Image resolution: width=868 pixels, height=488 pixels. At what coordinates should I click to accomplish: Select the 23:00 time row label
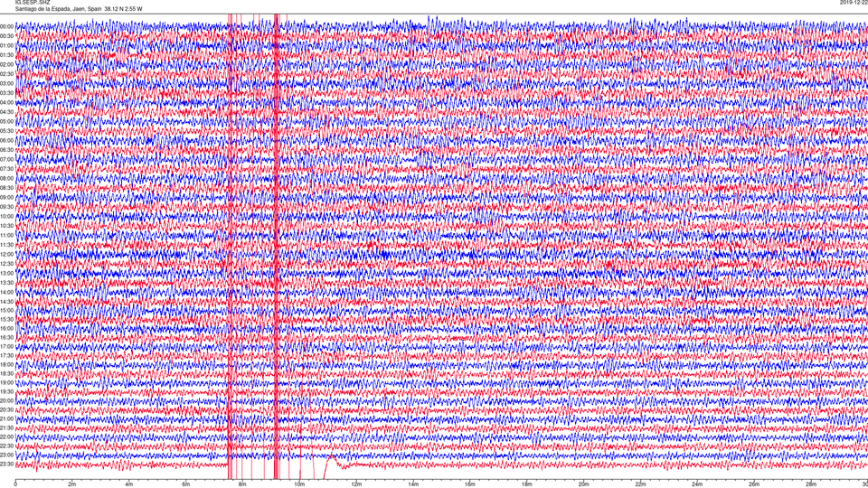click(x=7, y=455)
